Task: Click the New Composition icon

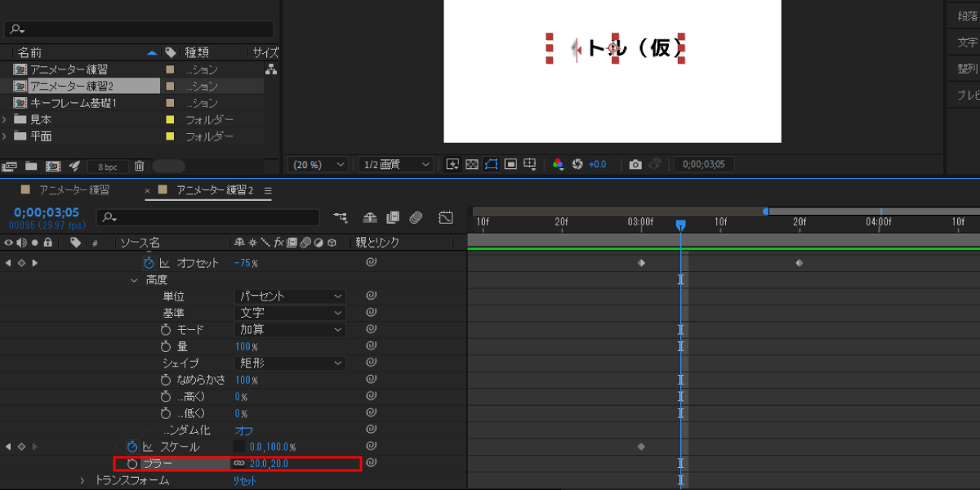Action: click(52, 166)
